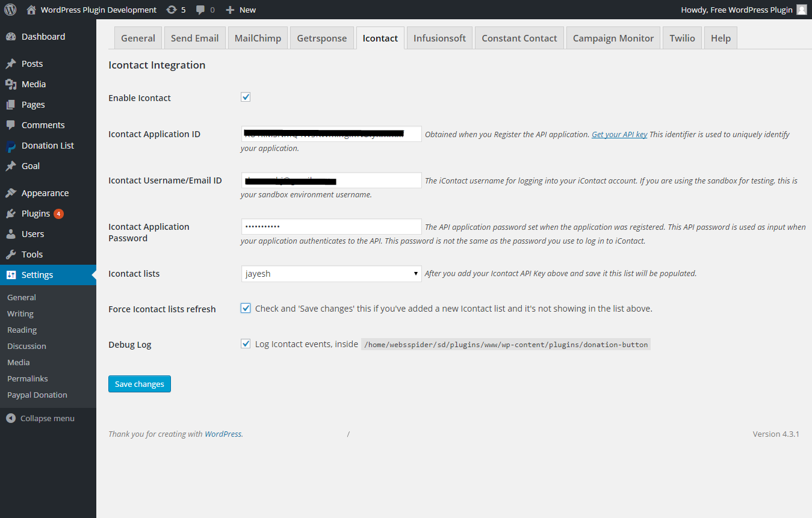812x518 pixels.
Task: Open the Media settings submenu under Settings
Action: pos(19,362)
